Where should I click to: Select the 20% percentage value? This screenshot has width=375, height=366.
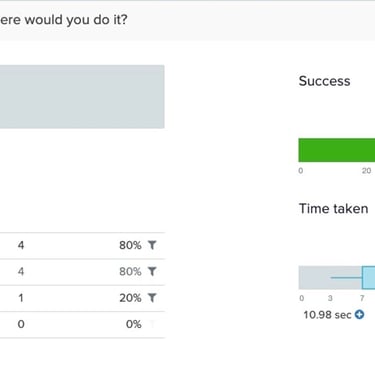coord(130,298)
